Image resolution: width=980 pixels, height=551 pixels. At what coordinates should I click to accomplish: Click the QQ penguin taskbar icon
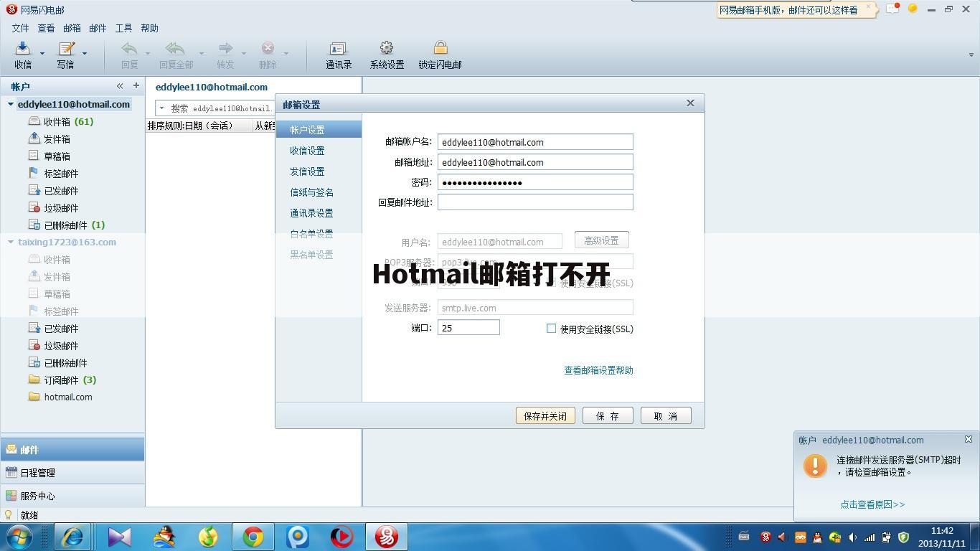165,537
